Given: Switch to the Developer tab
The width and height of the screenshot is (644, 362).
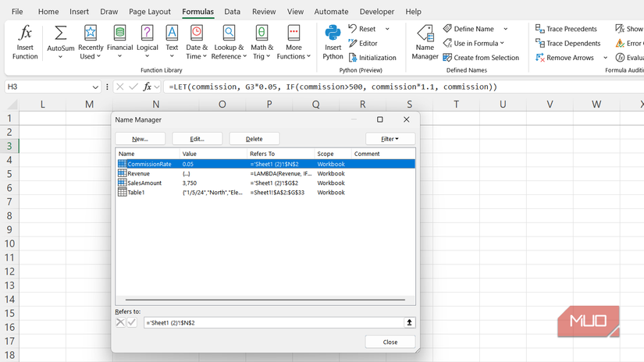Looking at the screenshot, I should (376, 12).
